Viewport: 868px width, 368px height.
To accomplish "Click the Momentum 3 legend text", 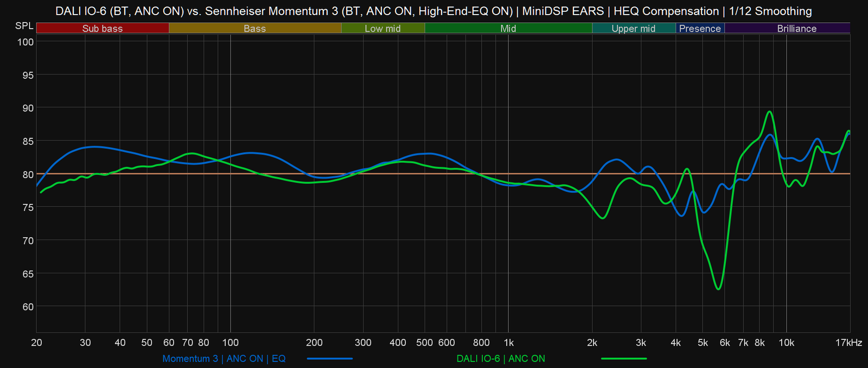I will click(224, 359).
